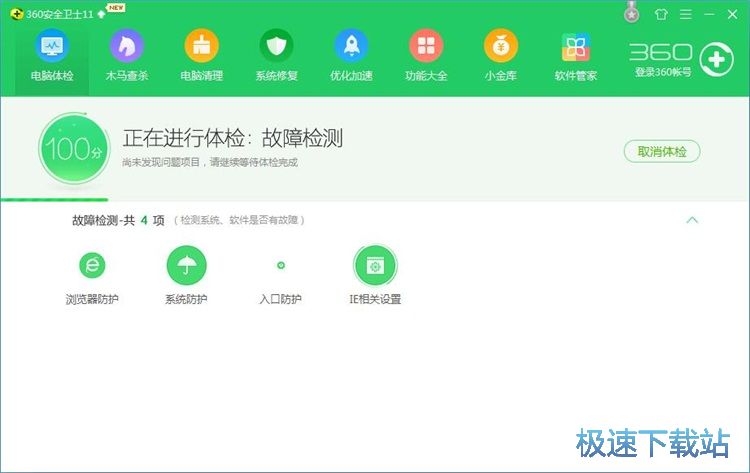Open the skin changer shirt icon
This screenshot has height=473, width=750.
click(x=661, y=14)
